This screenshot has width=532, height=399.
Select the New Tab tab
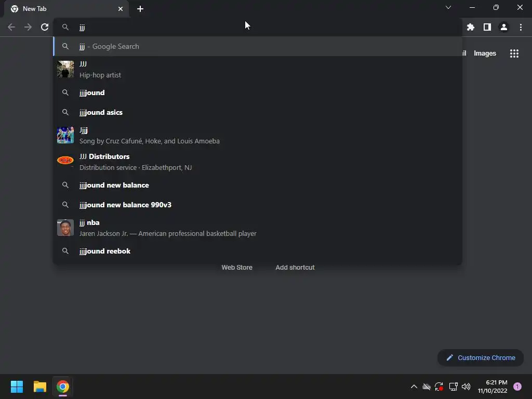(67, 9)
